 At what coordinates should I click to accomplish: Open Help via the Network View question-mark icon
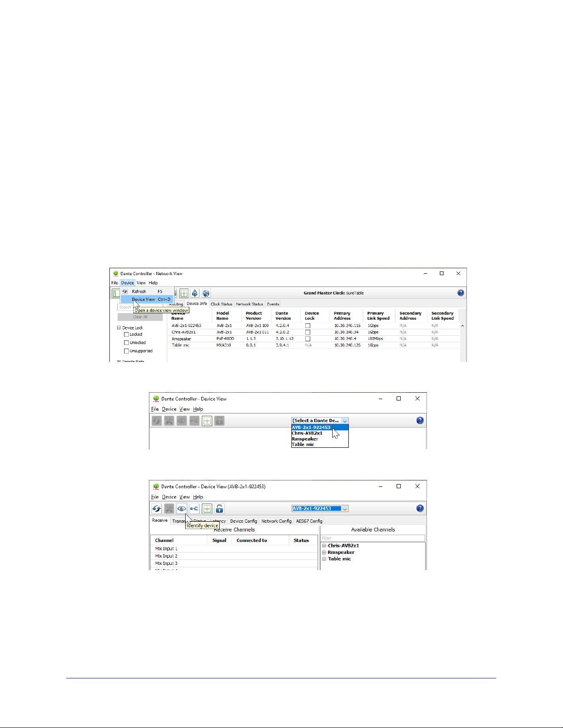(x=461, y=293)
